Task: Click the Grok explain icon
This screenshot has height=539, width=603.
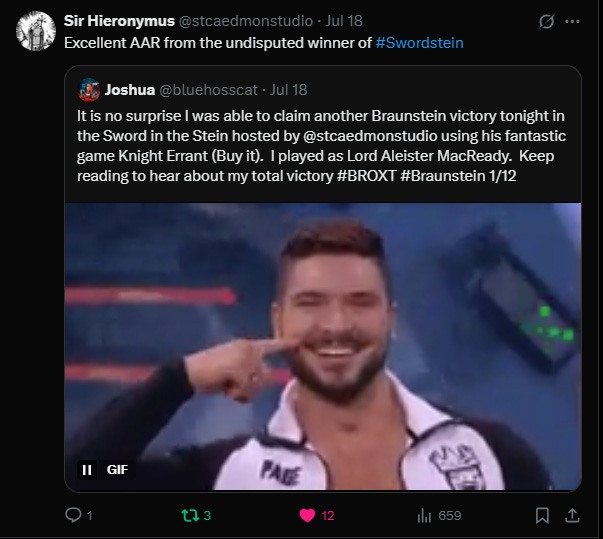Action: [x=546, y=22]
